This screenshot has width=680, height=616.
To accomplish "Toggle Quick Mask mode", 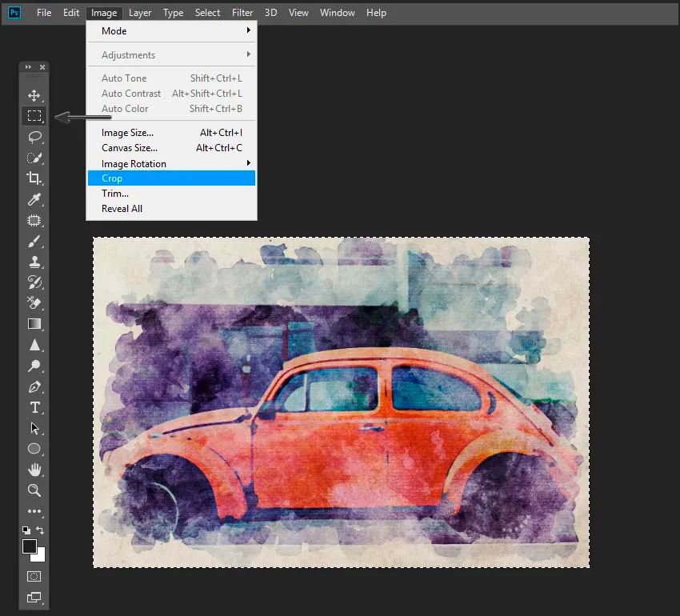I will click(x=34, y=576).
